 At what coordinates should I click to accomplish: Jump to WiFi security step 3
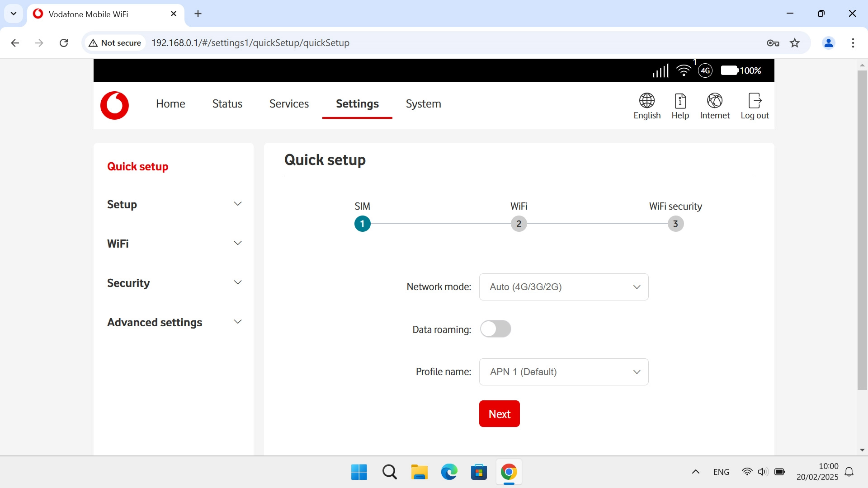[x=675, y=224]
